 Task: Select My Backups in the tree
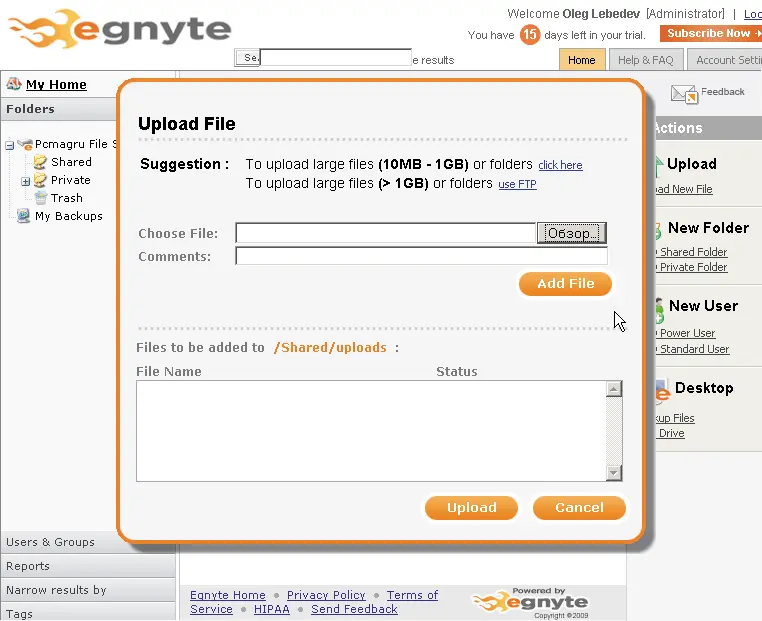point(69,216)
